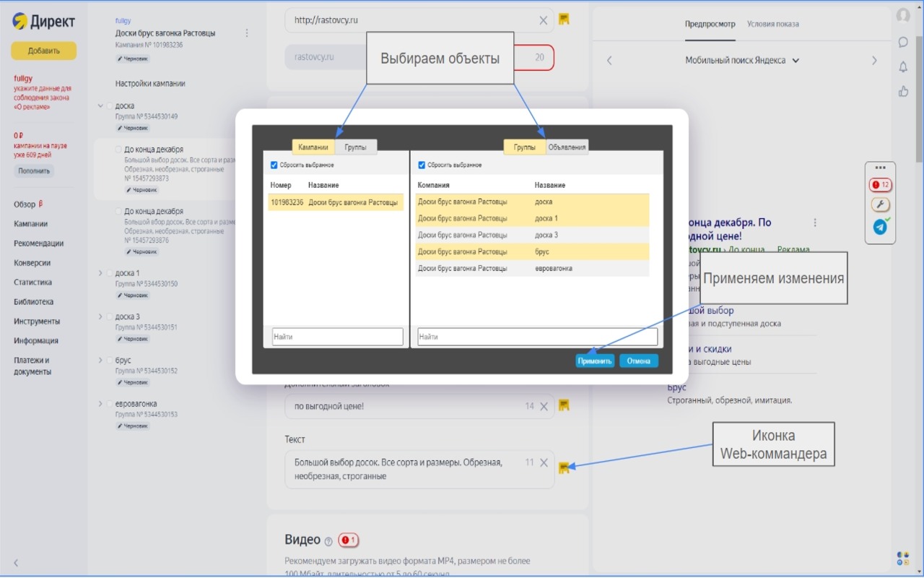Tick the checkbox for group 'евровагонка'
Screen dimensions: 924x578
(x=108, y=404)
